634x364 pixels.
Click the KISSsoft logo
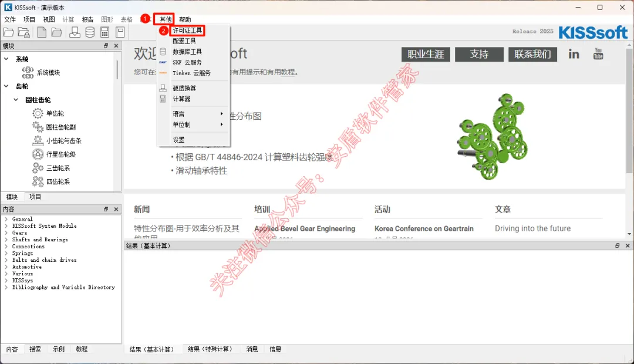click(x=593, y=32)
